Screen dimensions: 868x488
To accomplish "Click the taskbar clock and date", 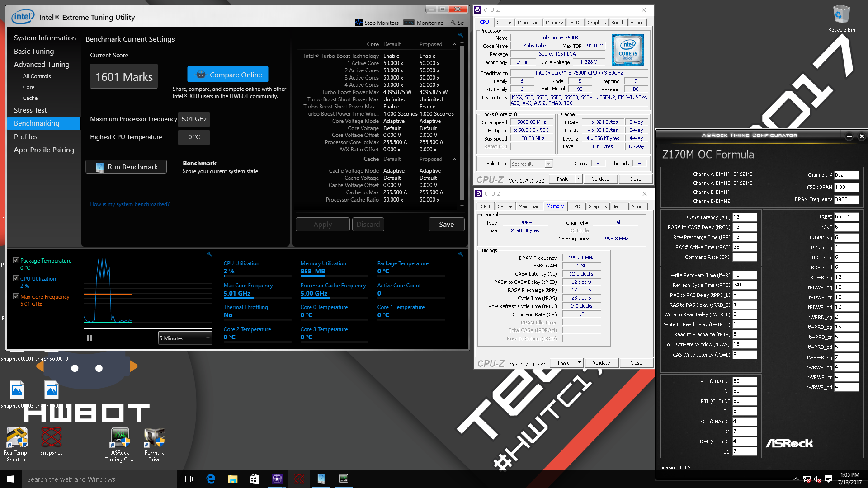I will pyautogui.click(x=849, y=479).
